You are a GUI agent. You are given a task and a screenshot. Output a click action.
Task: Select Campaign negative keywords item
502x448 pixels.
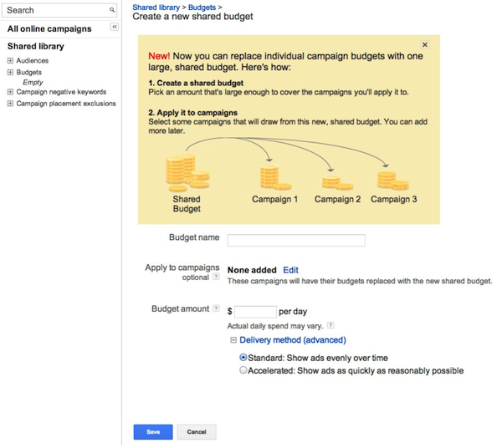61,92
